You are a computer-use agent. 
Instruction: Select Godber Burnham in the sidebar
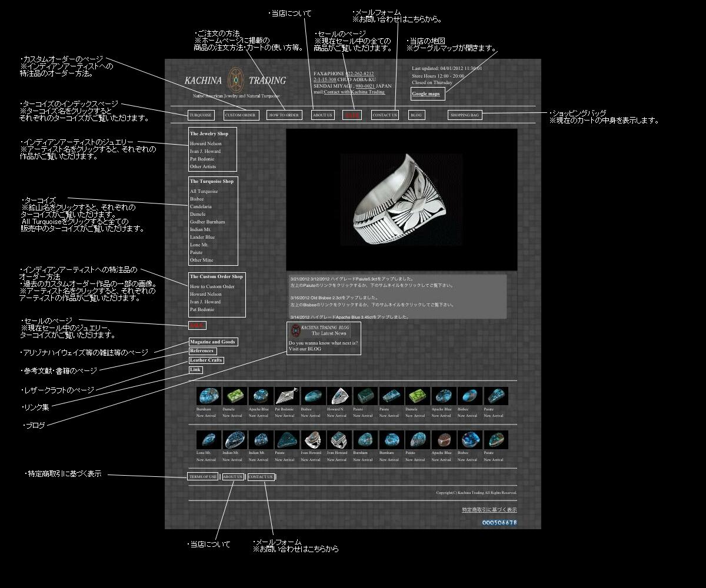coord(208,222)
